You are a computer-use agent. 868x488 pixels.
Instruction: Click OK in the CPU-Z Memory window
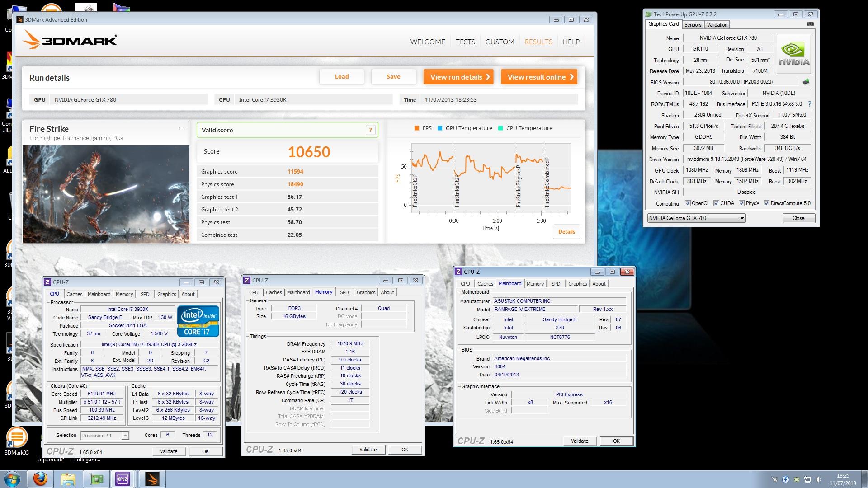405,450
